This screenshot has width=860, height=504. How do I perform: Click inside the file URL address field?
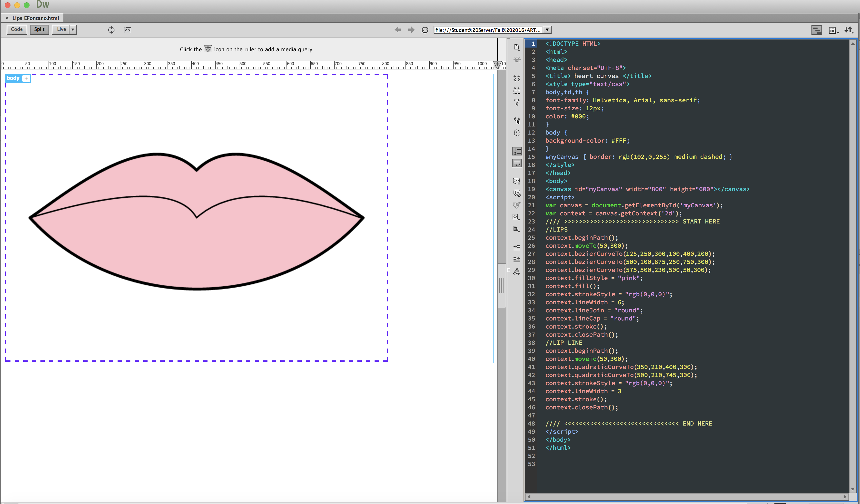coord(488,30)
